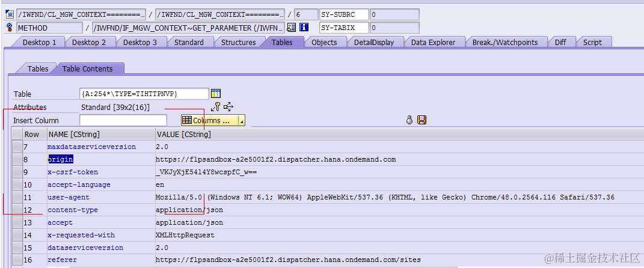Open the Columns dropdown arrow

point(242,121)
